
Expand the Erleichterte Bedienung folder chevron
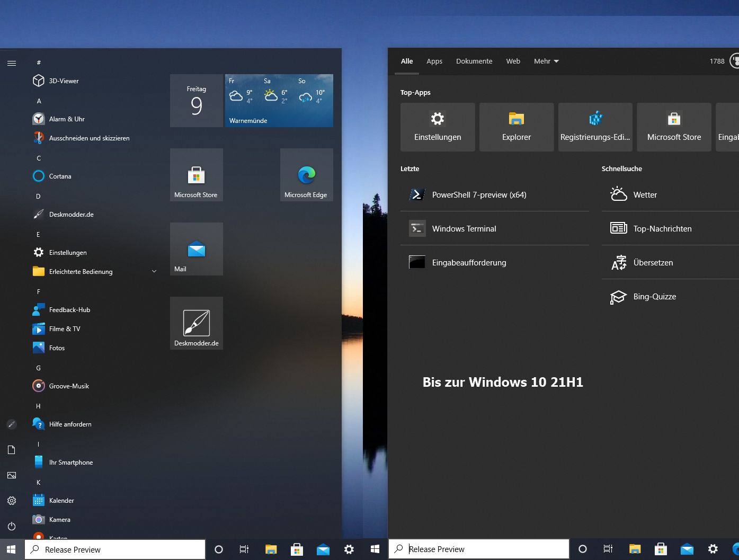(x=154, y=271)
